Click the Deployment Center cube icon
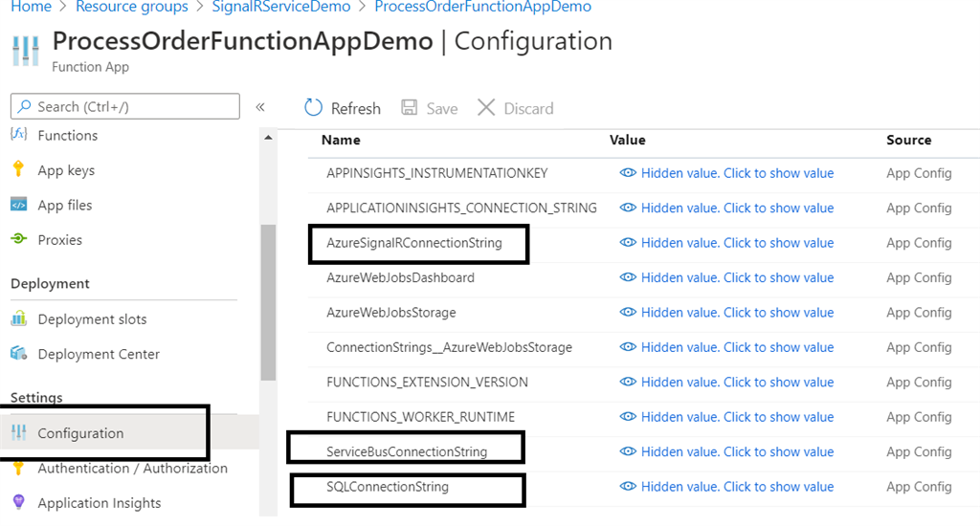Viewport: 980px width, 526px height. 19,354
